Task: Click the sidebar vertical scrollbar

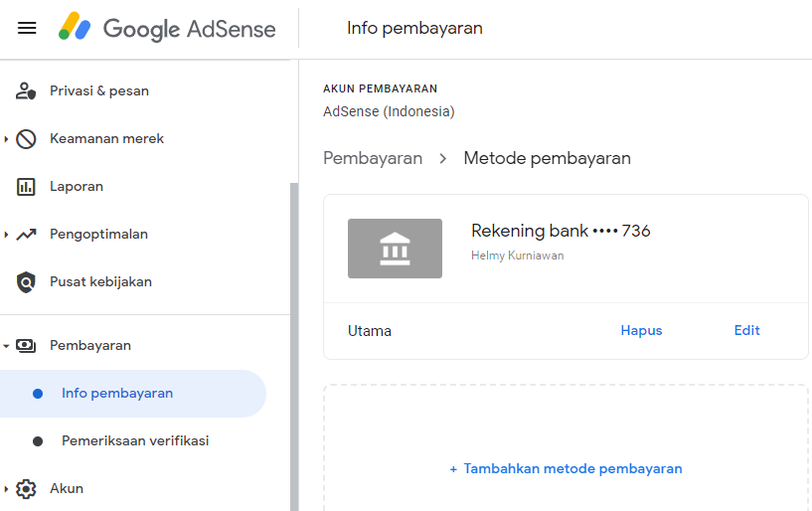Action: coord(294,346)
